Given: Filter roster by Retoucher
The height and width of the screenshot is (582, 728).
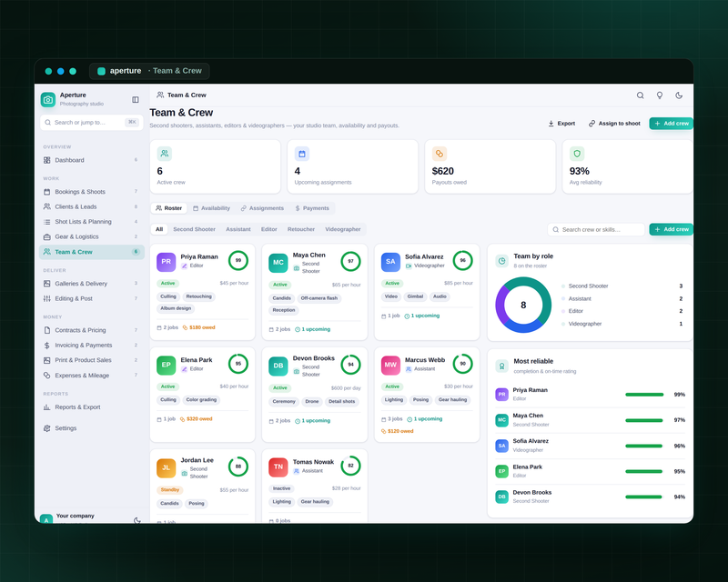Looking at the screenshot, I should pyautogui.click(x=301, y=229).
